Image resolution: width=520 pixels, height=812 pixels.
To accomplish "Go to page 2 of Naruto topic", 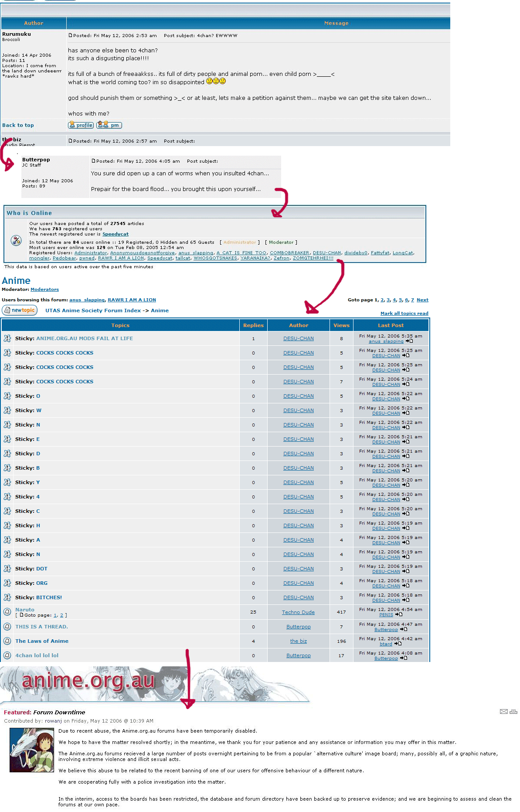I will click(x=61, y=615).
